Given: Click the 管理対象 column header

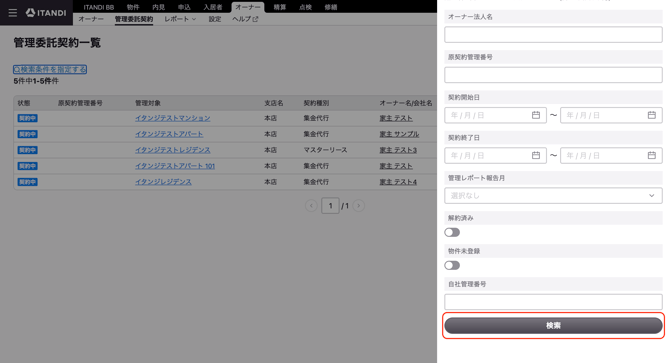Looking at the screenshot, I should (148, 103).
